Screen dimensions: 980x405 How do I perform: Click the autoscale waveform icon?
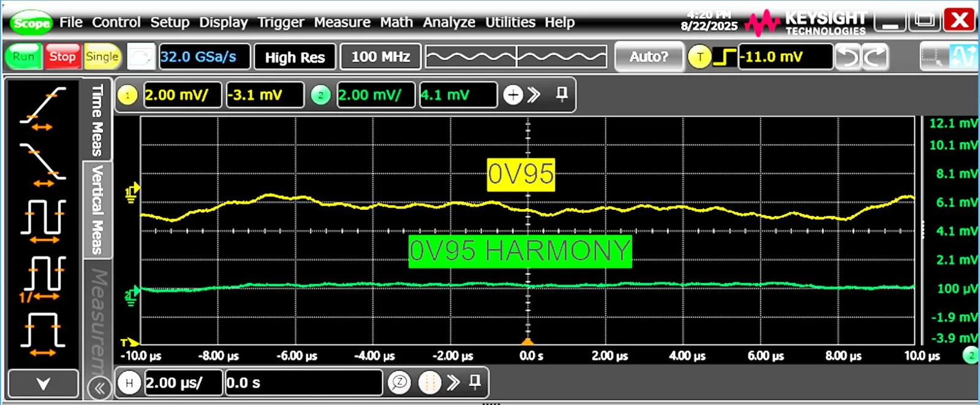pyautogui.click(x=963, y=57)
